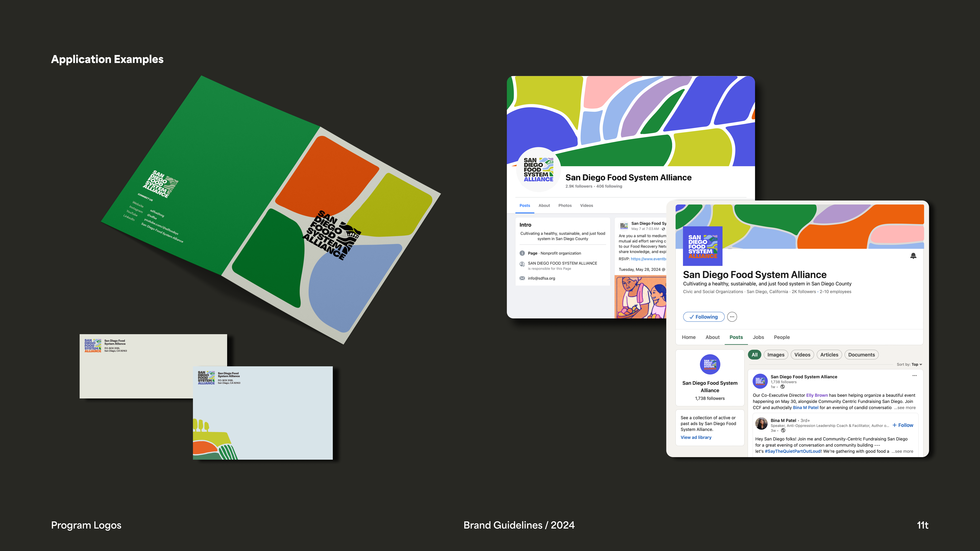Click the round SDFSA profile logo on Facebook
Viewport: 980px width, 551px height.
[538, 170]
